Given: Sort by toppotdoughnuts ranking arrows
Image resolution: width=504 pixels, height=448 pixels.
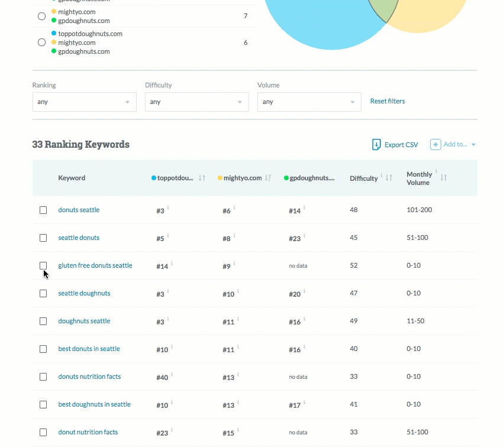Looking at the screenshot, I should point(202,178).
